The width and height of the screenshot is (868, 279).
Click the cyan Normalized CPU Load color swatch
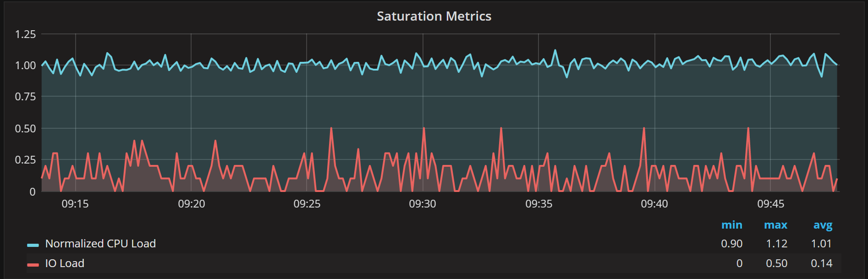(x=33, y=245)
